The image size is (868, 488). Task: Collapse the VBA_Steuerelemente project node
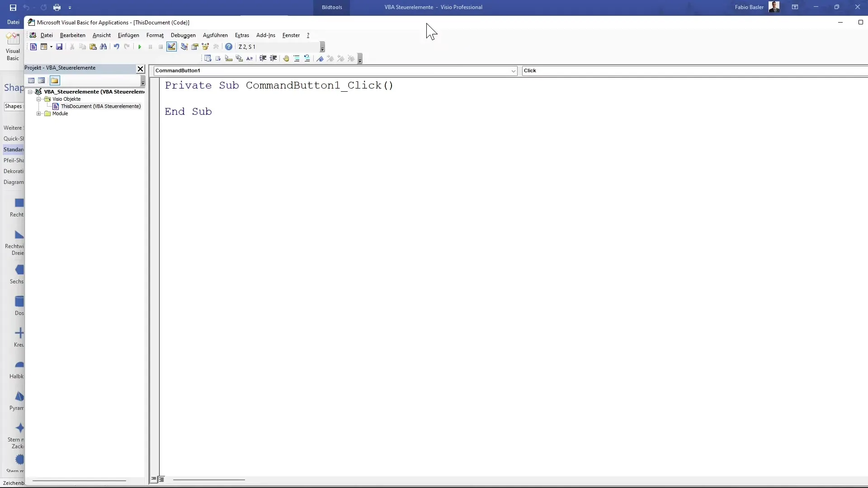pyautogui.click(x=30, y=92)
